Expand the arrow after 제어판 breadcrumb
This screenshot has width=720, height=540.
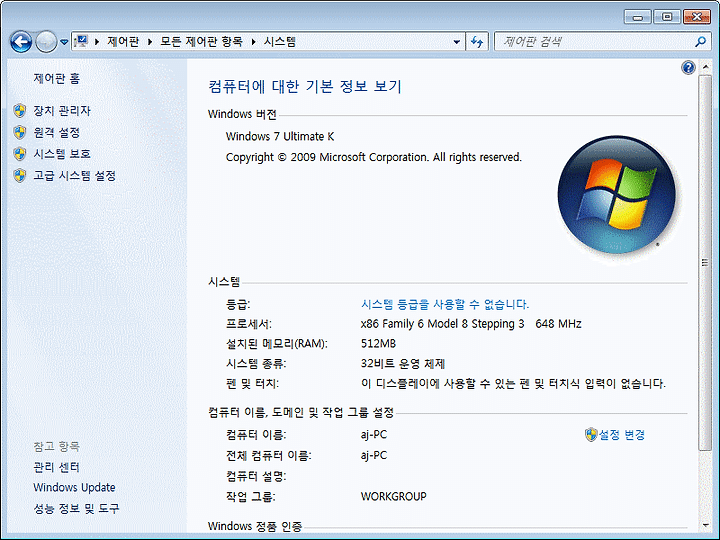pos(150,42)
